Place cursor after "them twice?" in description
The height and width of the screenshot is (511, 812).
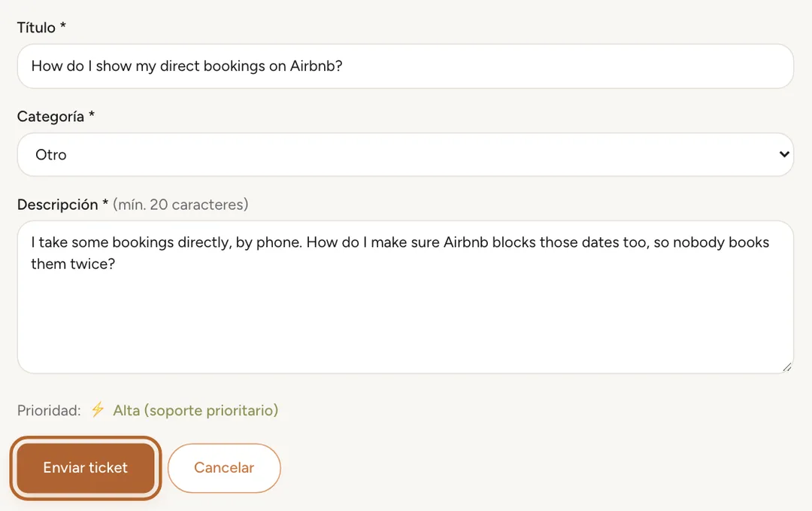[117, 264]
